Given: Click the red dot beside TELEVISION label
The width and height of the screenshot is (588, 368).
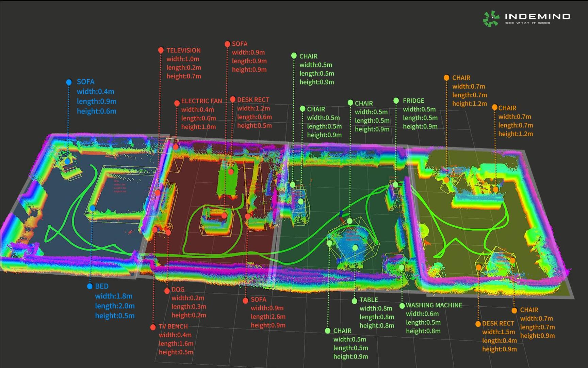Looking at the screenshot, I should pyautogui.click(x=161, y=50).
